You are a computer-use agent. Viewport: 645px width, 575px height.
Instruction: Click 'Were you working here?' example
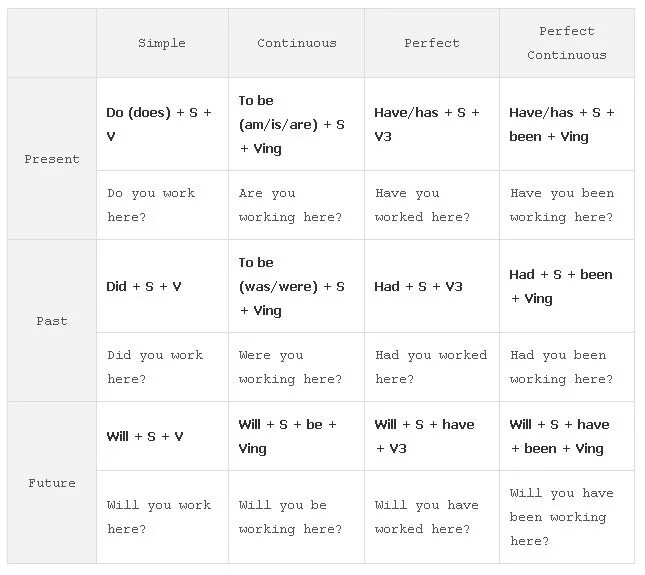[290, 367]
